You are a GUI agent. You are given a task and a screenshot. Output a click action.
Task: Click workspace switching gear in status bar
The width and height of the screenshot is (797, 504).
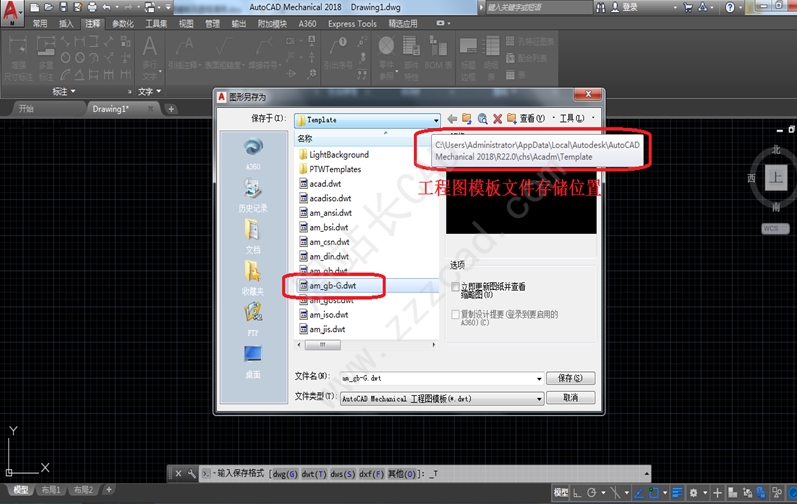click(x=693, y=493)
